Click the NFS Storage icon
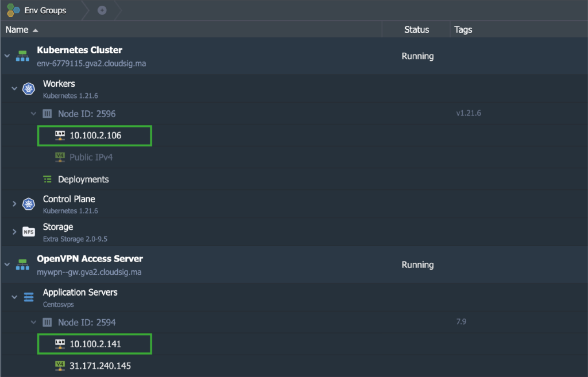 click(29, 232)
